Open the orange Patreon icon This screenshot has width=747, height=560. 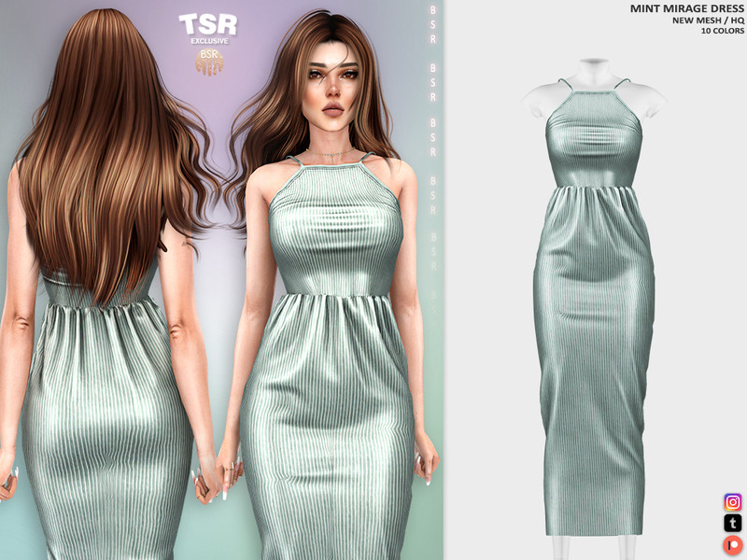(x=732, y=545)
